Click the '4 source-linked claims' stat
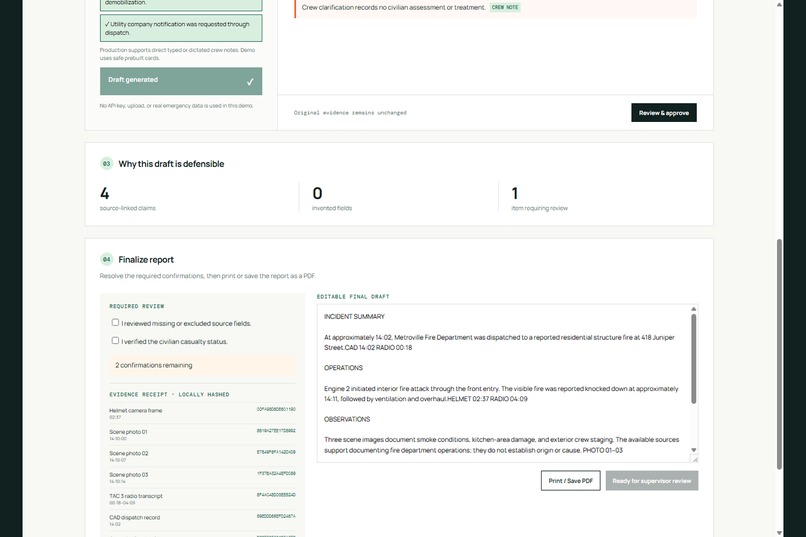Viewport: 806px width, 537px height. 127,198
